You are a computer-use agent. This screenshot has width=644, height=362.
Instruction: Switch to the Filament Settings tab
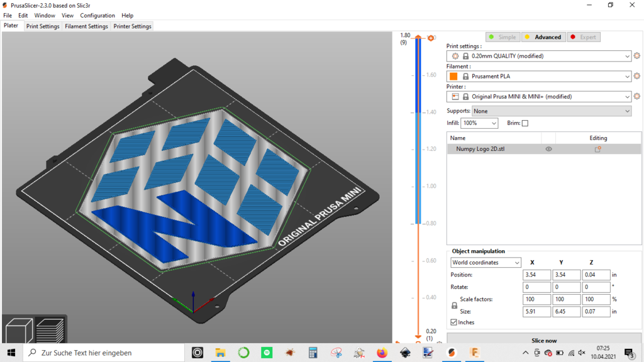(86, 26)
